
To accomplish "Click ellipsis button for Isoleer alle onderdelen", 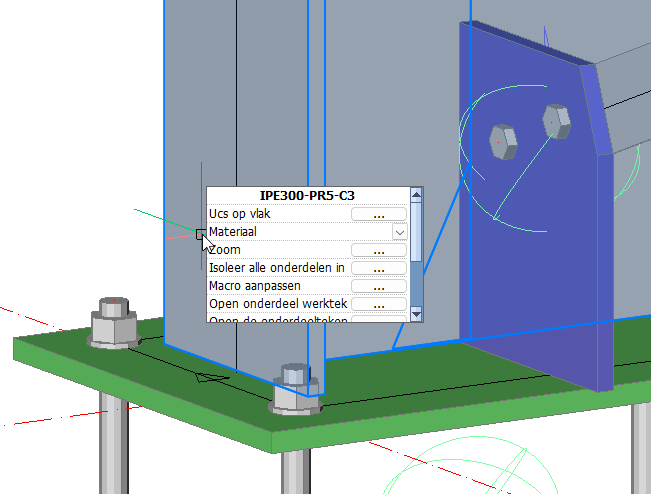I will [x=379, y=268].
